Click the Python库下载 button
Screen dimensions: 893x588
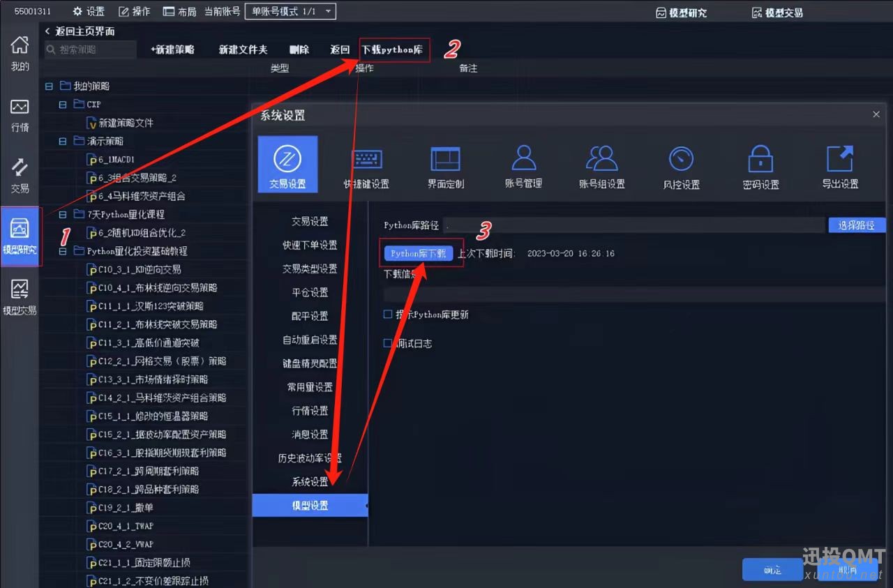(418, 253)
